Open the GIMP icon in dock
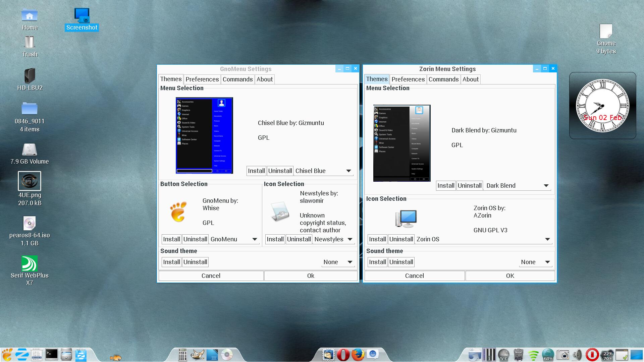This screenshot has width=644, height=362. click(197, 355)
